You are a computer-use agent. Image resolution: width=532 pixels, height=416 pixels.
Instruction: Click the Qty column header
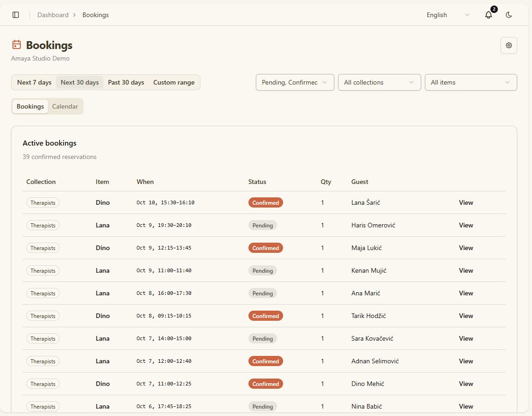click(326, 182)
